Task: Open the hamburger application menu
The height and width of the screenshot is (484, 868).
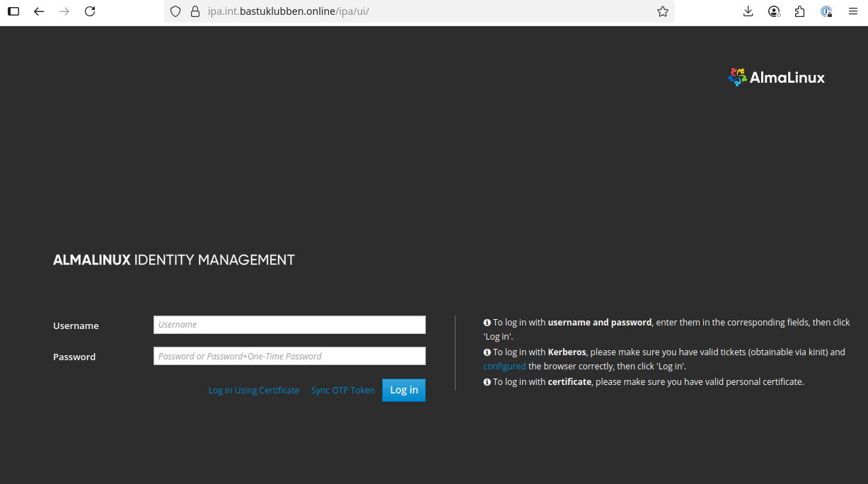Action: tap(852, 11)
